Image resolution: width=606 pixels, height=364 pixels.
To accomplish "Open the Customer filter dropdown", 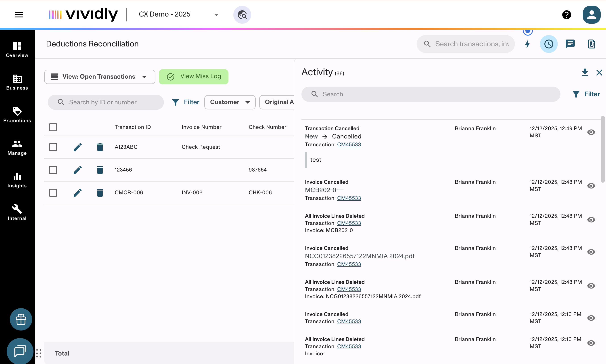I will pyautogui.click(x=230, y=102).
